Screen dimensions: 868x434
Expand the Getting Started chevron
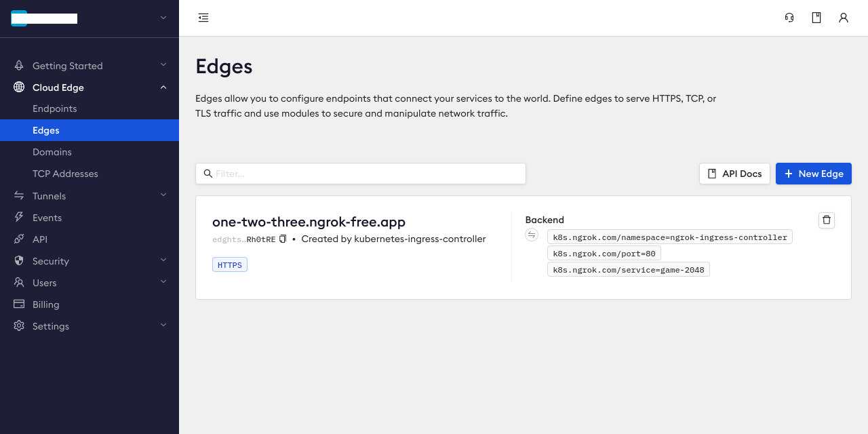click(x=163, y=65)
